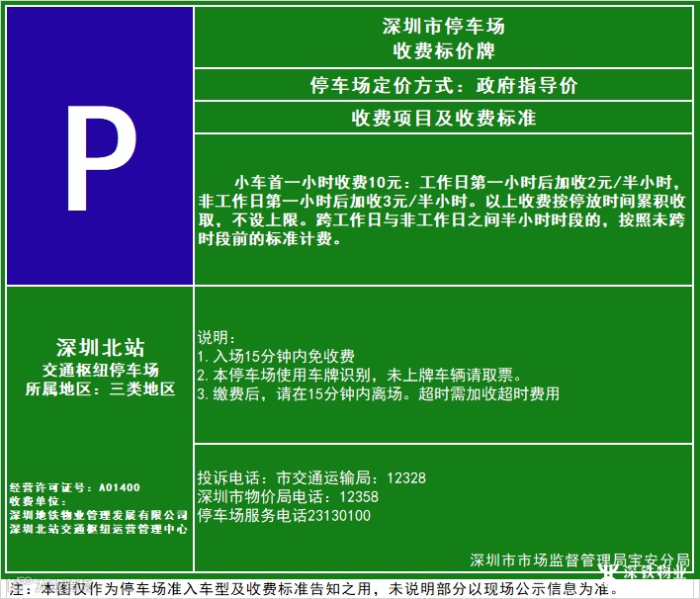Click note 2 about 车牌识别

[x=360, y=375]
